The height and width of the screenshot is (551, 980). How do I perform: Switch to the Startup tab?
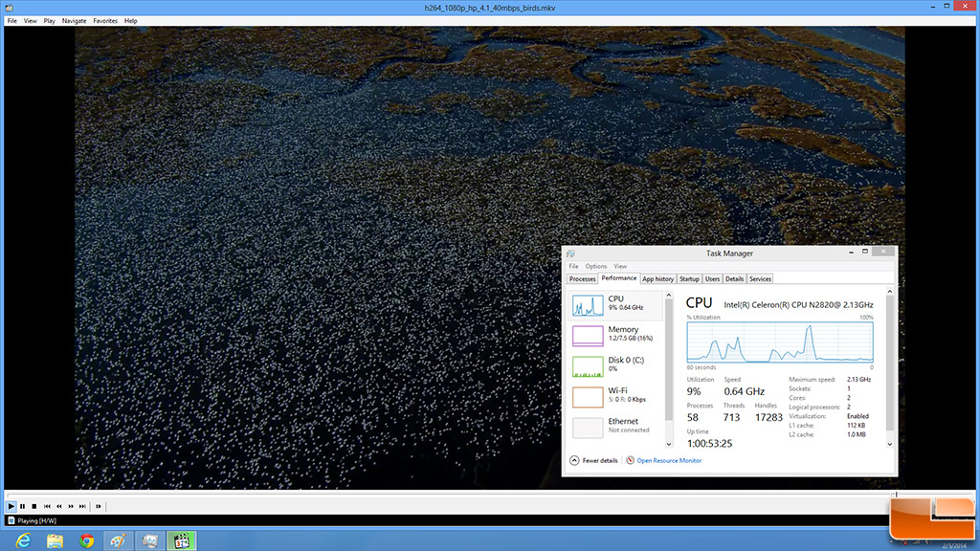pos(689,278)
